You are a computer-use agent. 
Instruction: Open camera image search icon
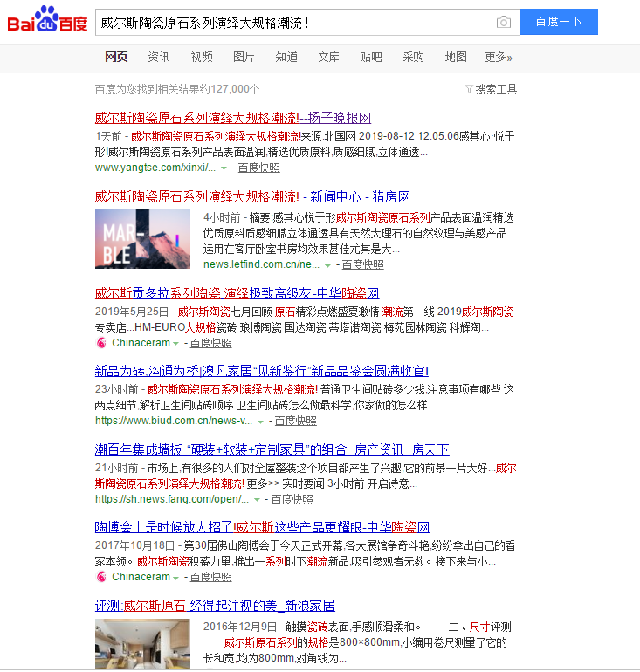(x=503, y=22)
